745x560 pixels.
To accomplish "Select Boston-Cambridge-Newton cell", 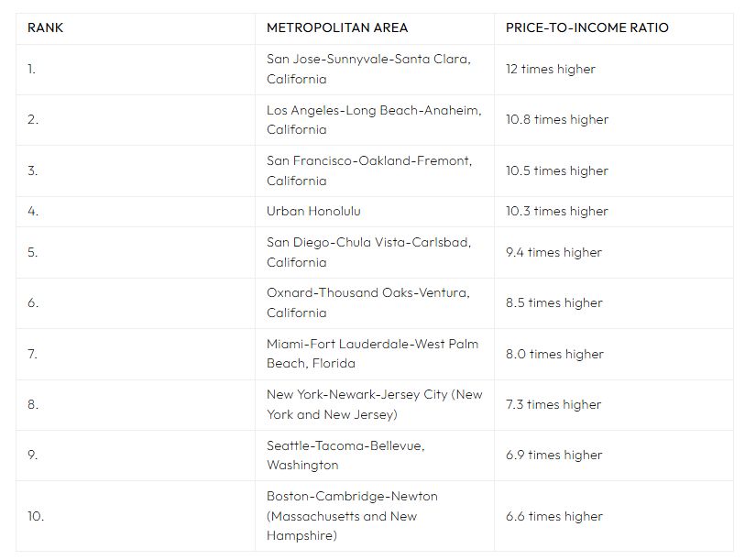I will [x=375, y=516].
